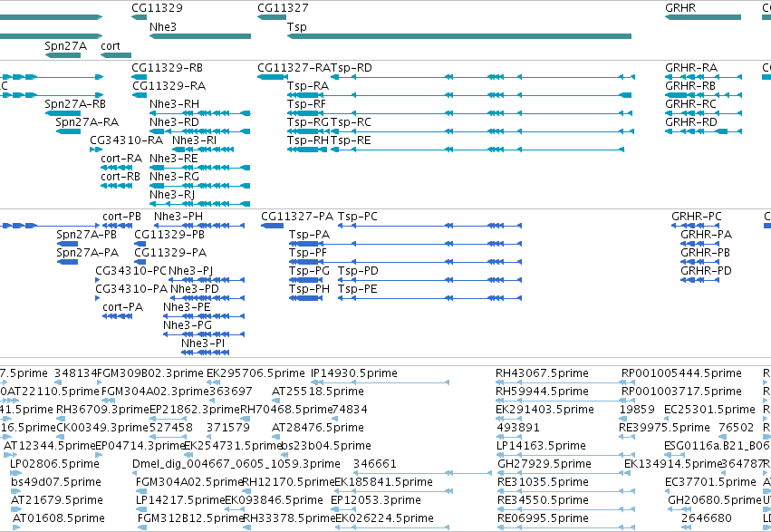Image resolution: width=771 pixels, height=532 pixels.
Task: Click the CG11327 gene label
Action: 283,8
